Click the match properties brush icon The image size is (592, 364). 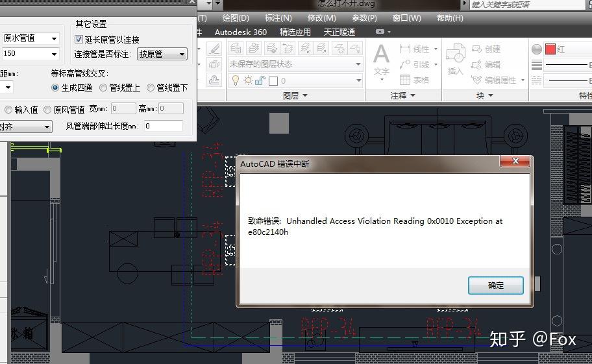(x=215, y=48)
